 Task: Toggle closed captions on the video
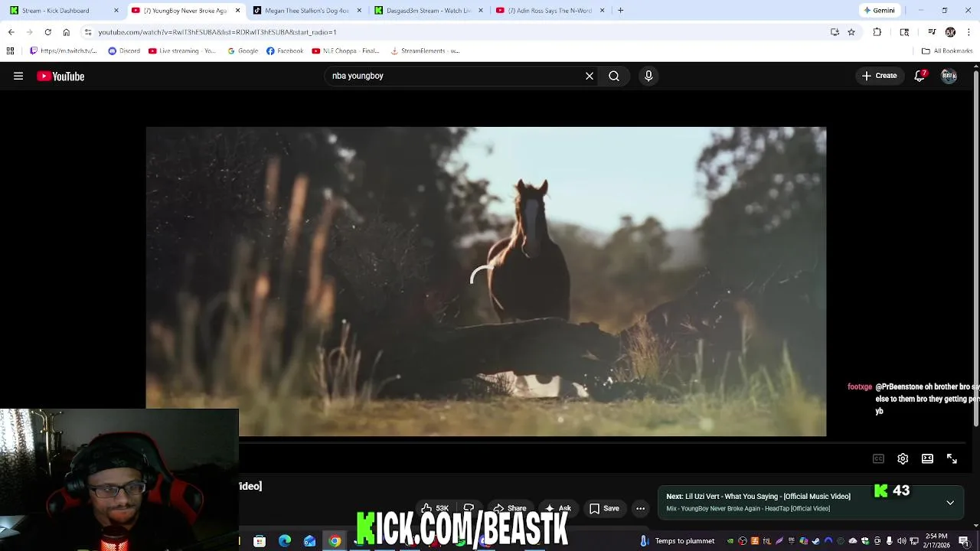point(878,458)
